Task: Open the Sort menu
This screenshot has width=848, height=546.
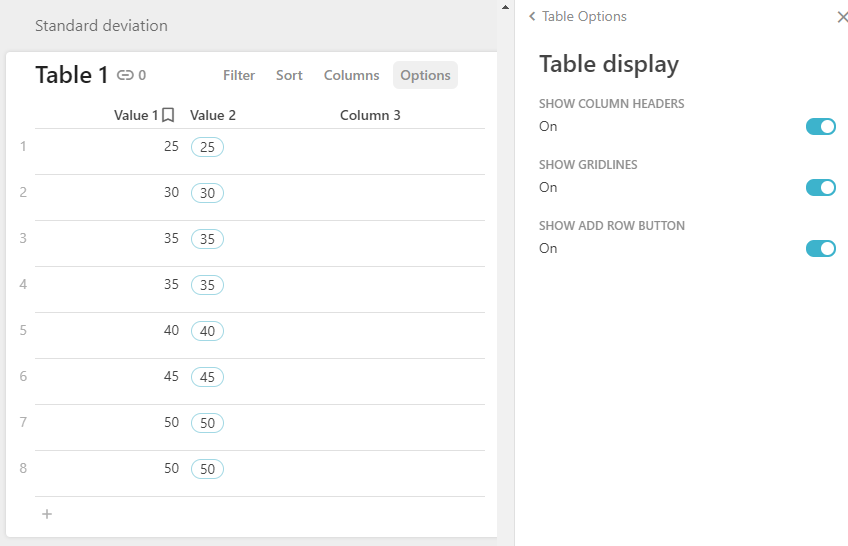Action: pos(289,75)
